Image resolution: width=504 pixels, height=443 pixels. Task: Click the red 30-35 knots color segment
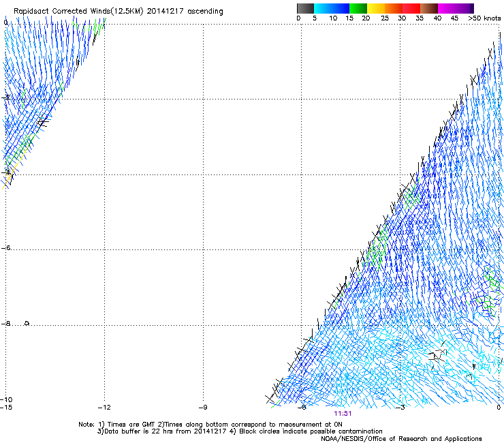(x=411, y=8)
